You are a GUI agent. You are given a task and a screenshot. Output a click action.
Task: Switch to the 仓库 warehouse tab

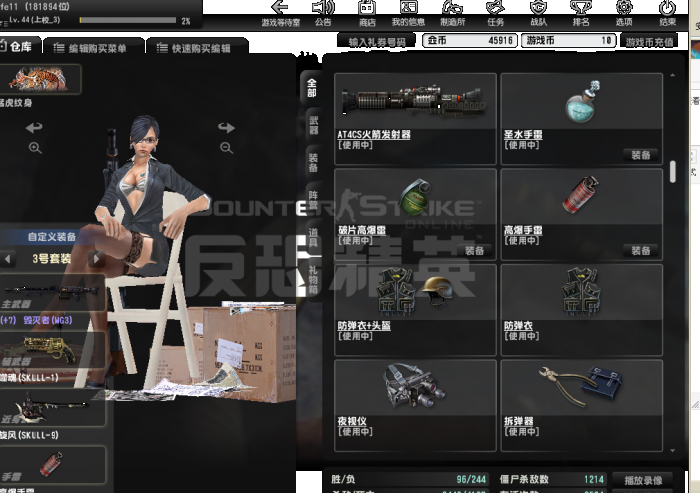pos(18,46)
